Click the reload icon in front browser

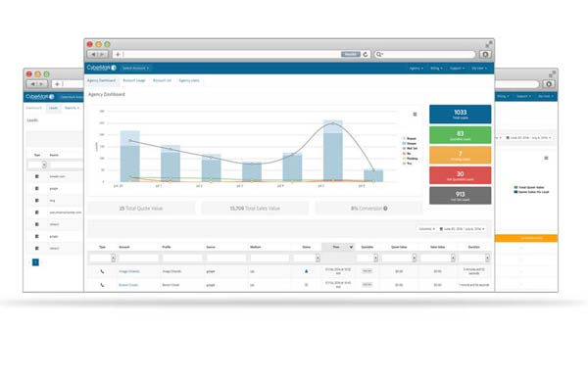click(366, 54)
